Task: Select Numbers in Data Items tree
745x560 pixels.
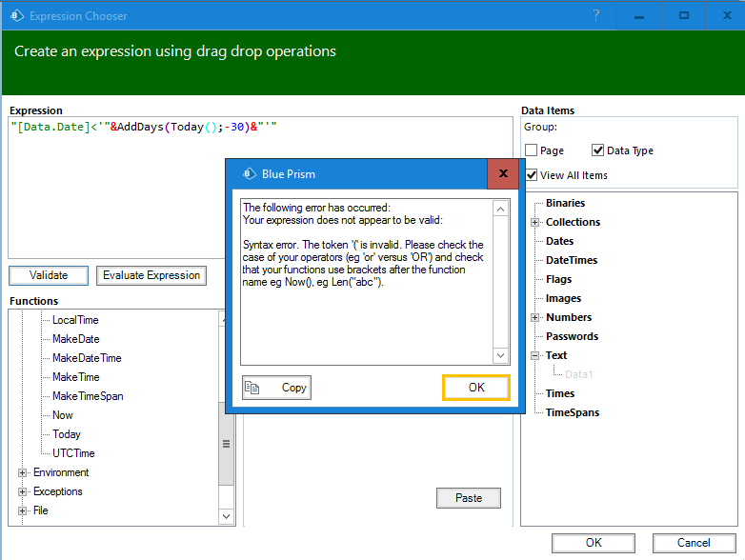Action: click(569, 317)
